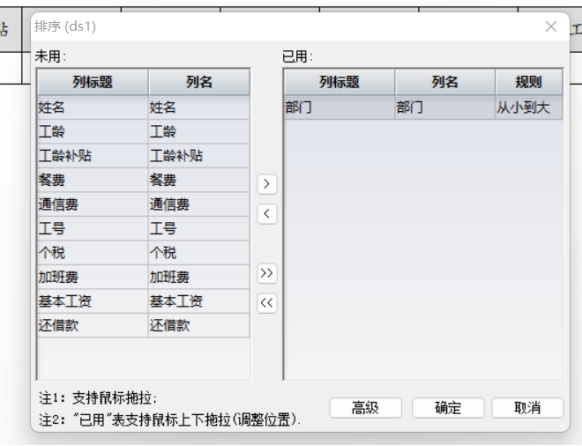Open the 高级 advanced options
The height and width of the screenshot is (446, 582).
365,408
